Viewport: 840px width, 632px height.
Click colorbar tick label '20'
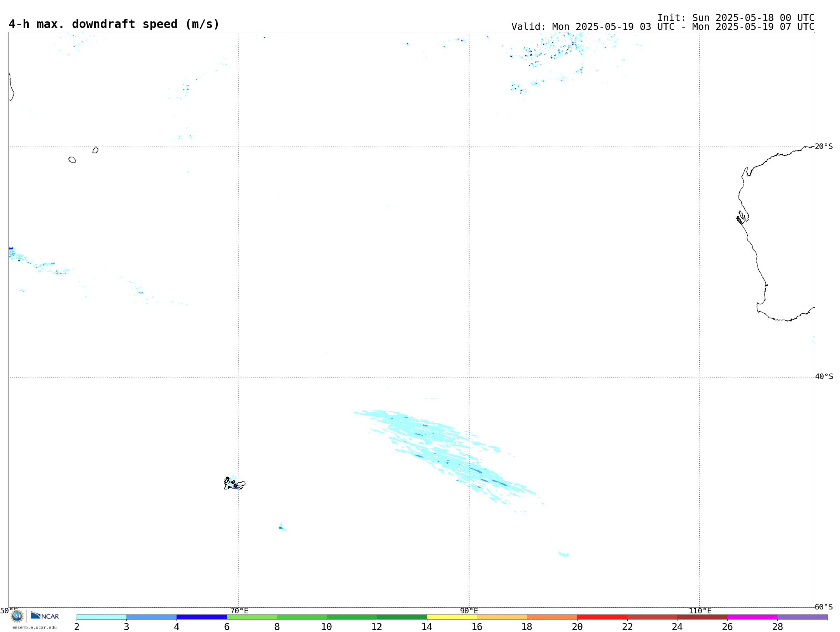[x=577, y=627]
